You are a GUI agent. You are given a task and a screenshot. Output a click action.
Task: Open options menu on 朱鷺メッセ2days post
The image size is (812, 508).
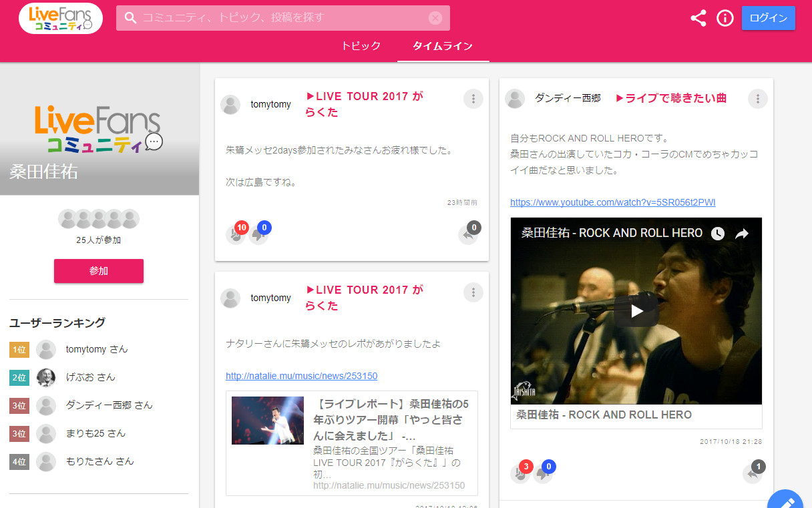(x=473, y=99)
